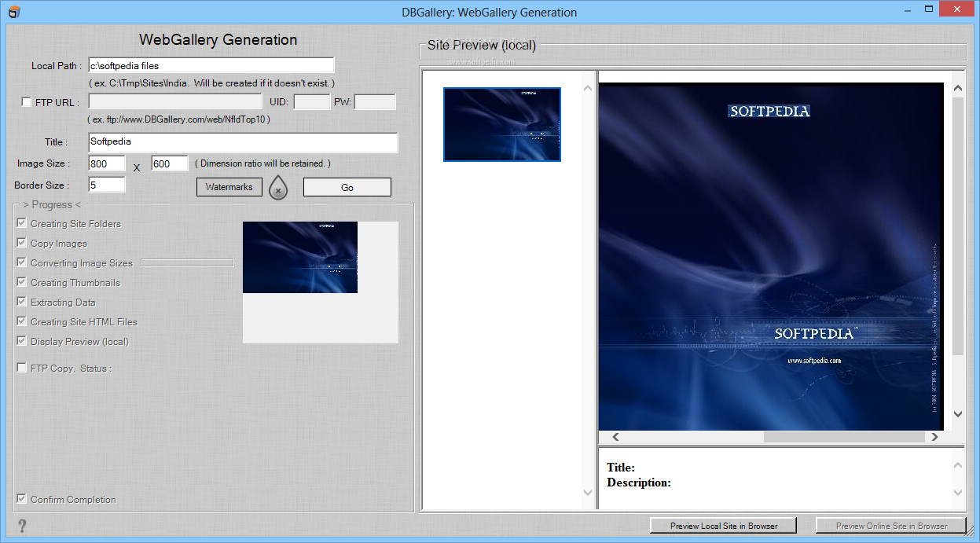The width and height of the screenshot is (980, 543).
Task: Click the large Softpedia preview image
Action: pyautogui.click(x=771, y=256)
